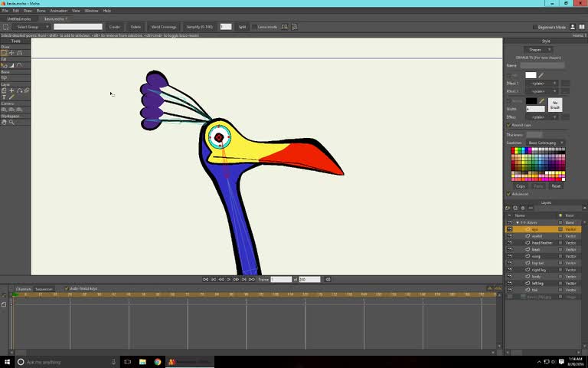Select the Select Points tool in Draw

coord(4,53)
